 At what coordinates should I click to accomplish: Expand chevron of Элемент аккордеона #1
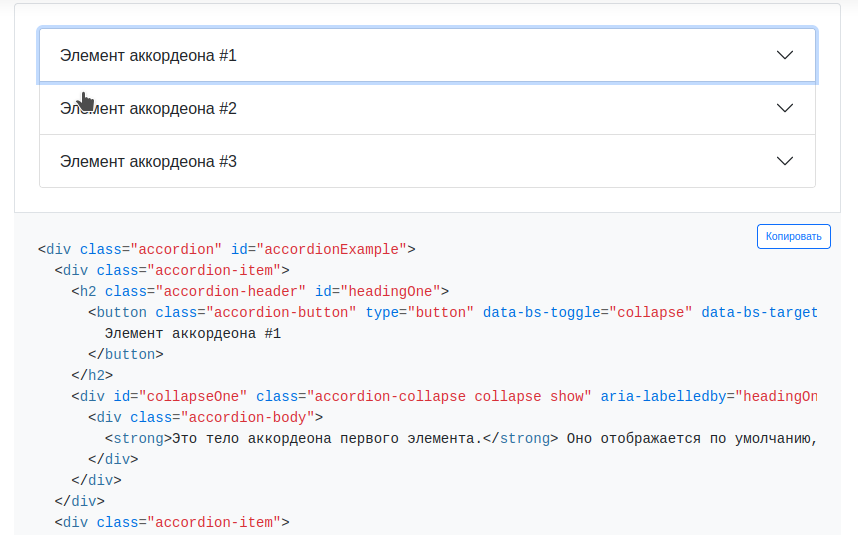pos(785,55)
